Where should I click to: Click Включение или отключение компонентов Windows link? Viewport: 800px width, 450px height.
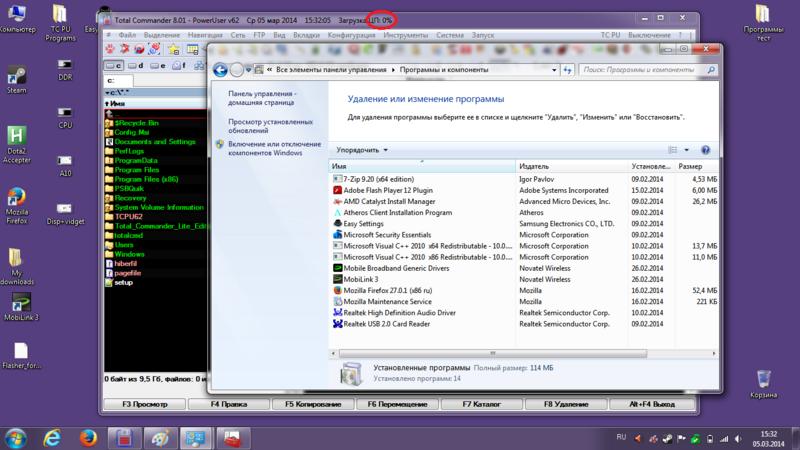(x=274, y=148)
